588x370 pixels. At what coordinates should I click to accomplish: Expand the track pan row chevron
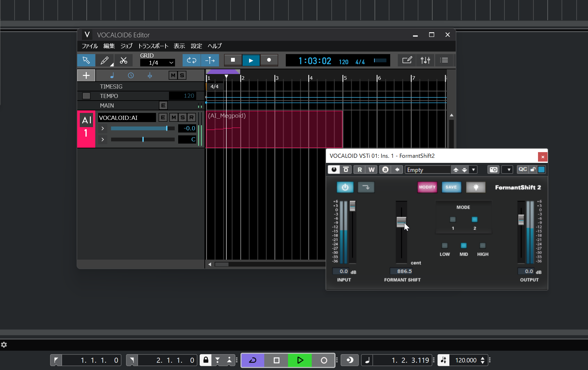tap(103, 139)
